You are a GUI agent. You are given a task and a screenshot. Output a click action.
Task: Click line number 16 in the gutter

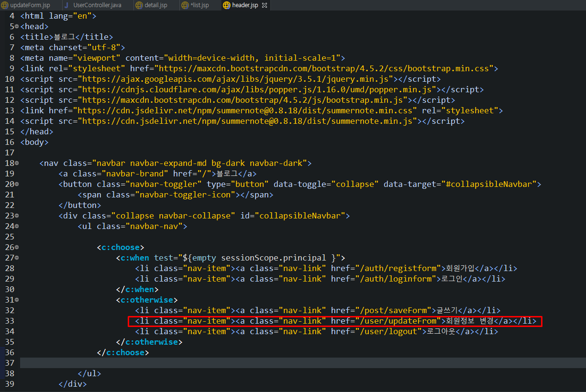[x=10, y=142]
